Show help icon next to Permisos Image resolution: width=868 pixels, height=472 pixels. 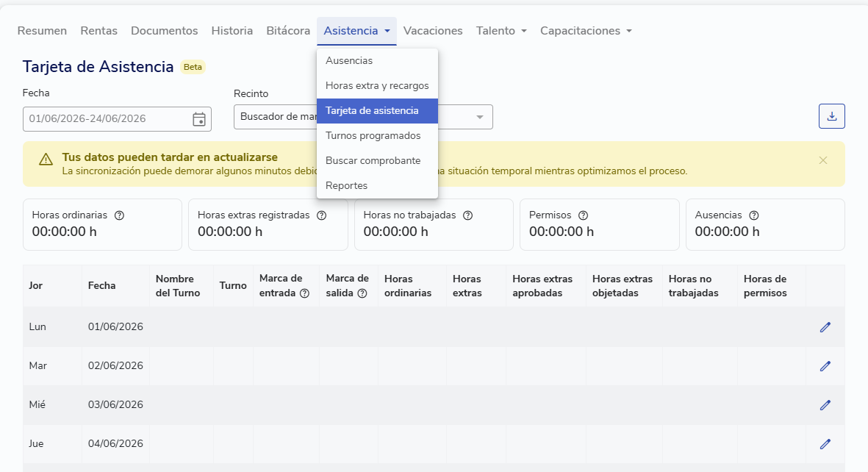click(583, 215)
